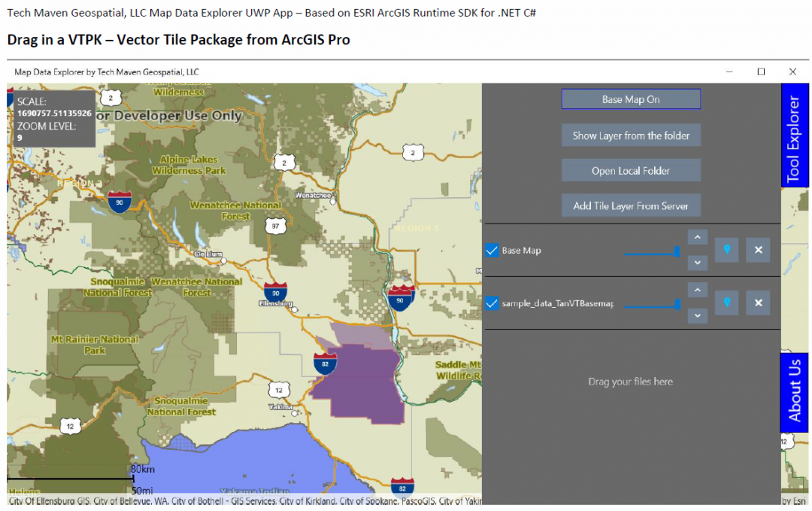Click the Drag your files here area
The width and height of the screenshot is (812, 511).
(630, 382)
